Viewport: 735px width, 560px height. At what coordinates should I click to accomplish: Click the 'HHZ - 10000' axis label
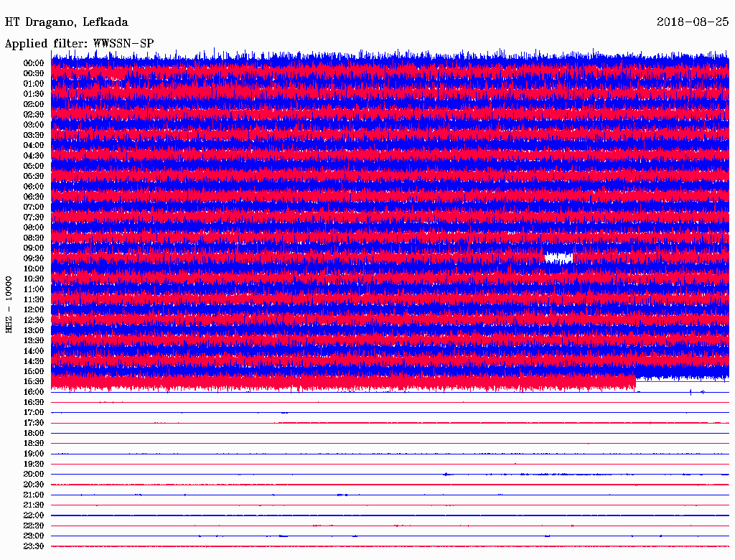pyautogui.click(x=9, y=304)
